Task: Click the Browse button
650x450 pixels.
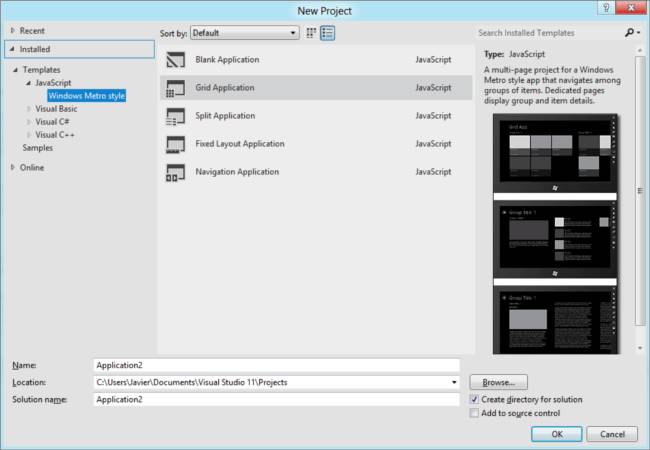Action: click(x=498, y=382)
